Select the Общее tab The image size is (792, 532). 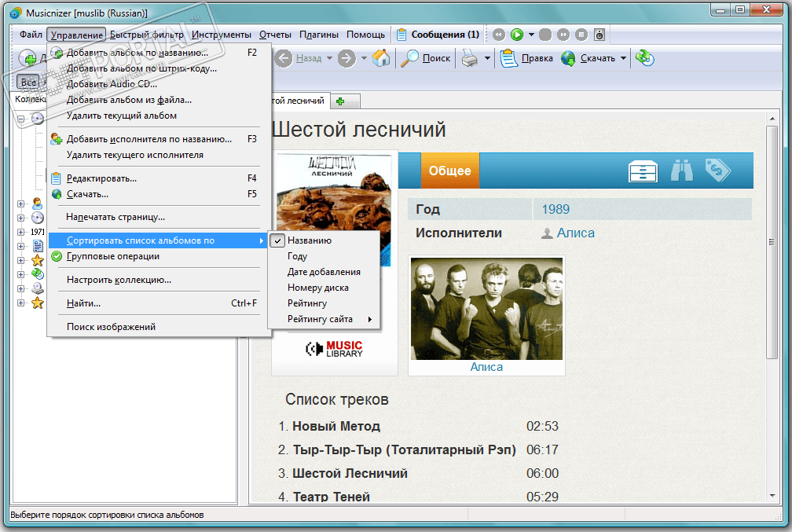click(450, 171)
